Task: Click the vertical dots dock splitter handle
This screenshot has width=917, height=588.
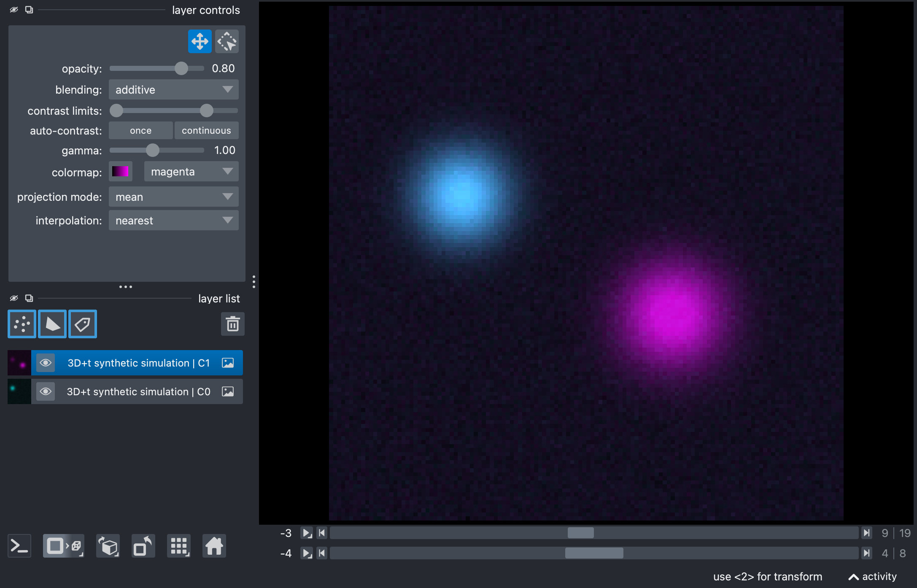Action: [254, 282]
